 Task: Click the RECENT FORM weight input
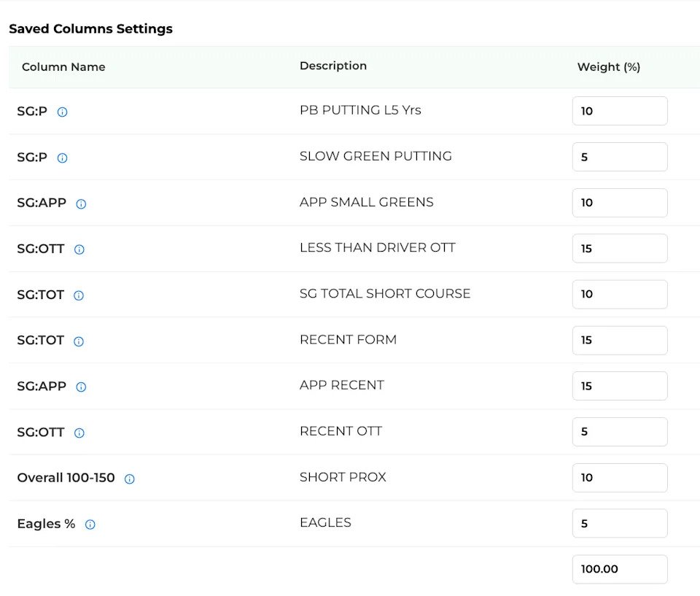[x=619, y=340]
